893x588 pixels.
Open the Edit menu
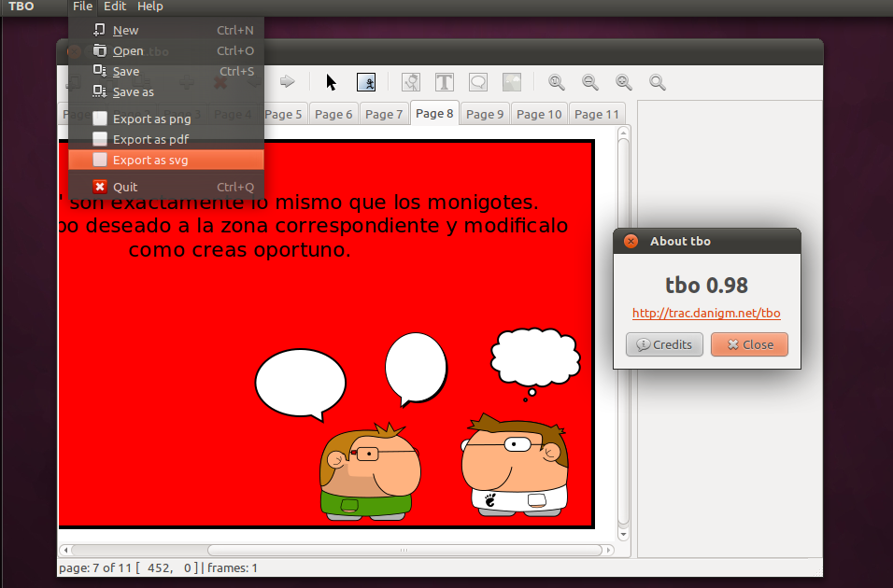(x=114, y=7)
